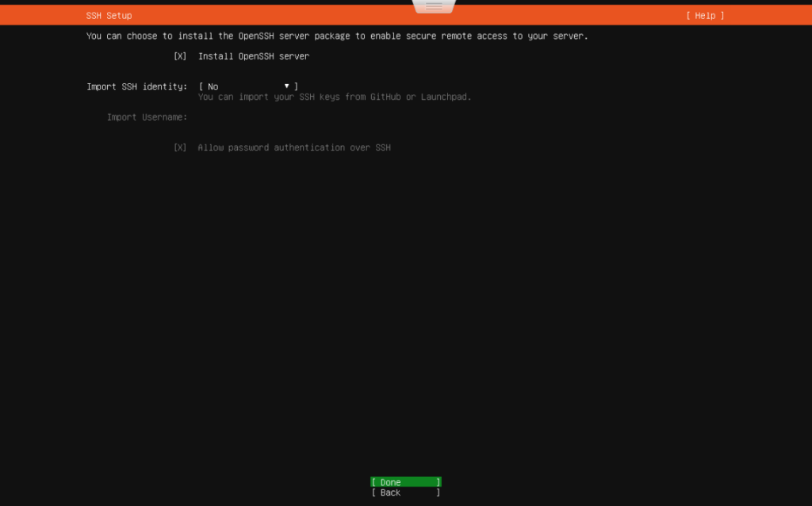Click the Import SSH identity label
This screenshot has height=506, width=812.
click(136, 86)
